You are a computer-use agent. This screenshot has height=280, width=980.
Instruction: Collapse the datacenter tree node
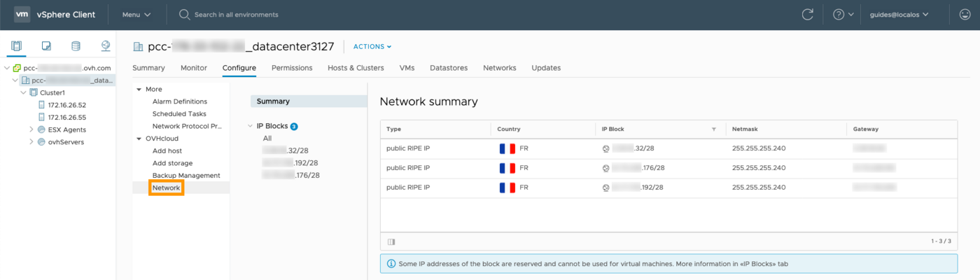tap(15, 80)
